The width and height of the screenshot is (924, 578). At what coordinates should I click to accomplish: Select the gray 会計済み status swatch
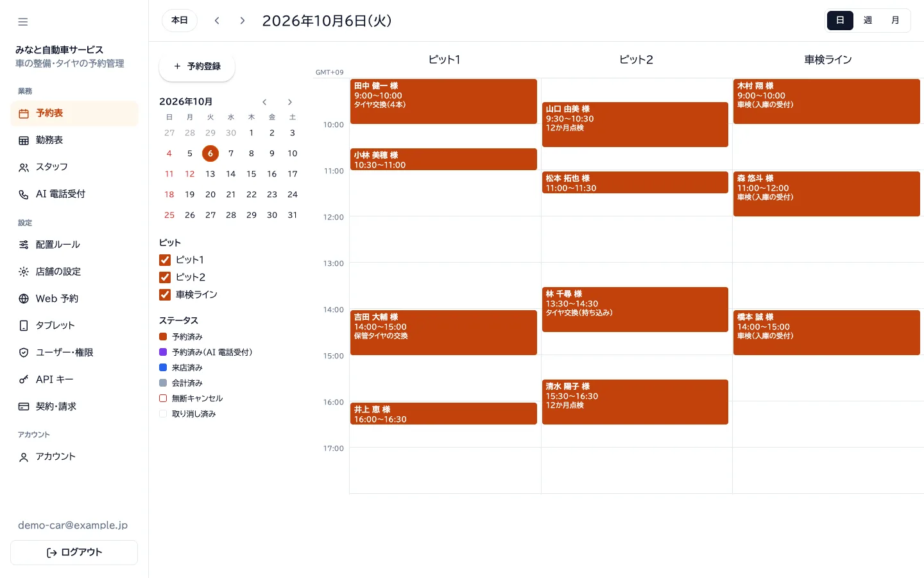163,383
